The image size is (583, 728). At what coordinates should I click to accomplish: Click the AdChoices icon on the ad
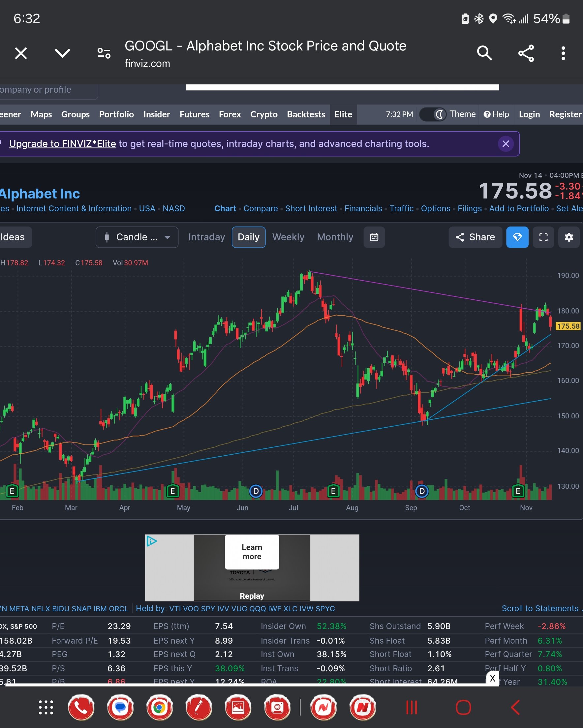click(x=151, y=541)
